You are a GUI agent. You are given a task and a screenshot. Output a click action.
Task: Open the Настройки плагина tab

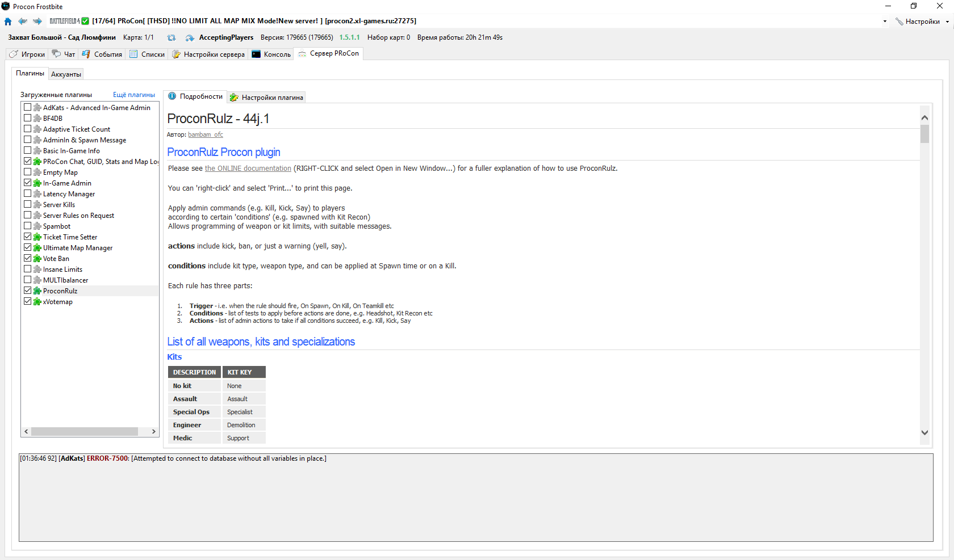[266, 98]
